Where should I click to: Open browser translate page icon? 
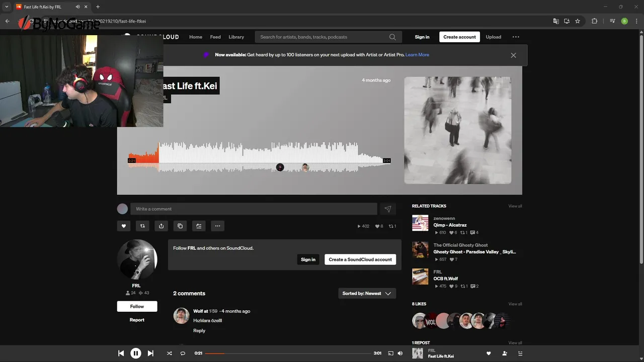[x=556, y=21]
